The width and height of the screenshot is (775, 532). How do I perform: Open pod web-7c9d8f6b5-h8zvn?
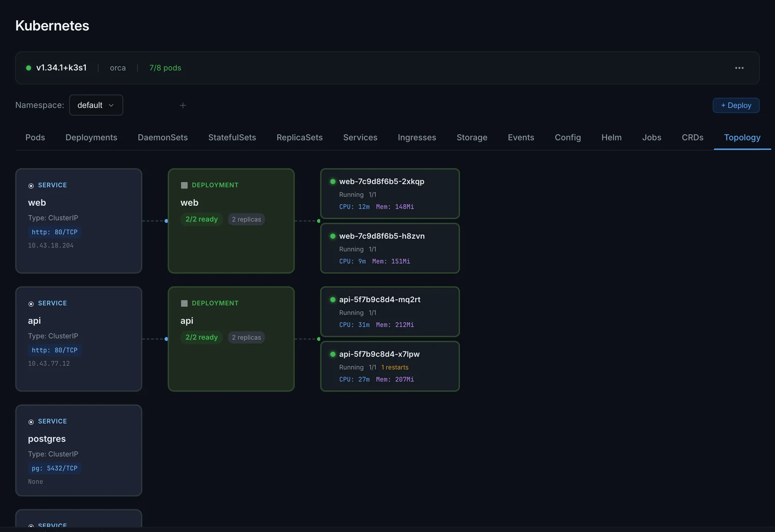pyautogui.click(x=390, y=248)
